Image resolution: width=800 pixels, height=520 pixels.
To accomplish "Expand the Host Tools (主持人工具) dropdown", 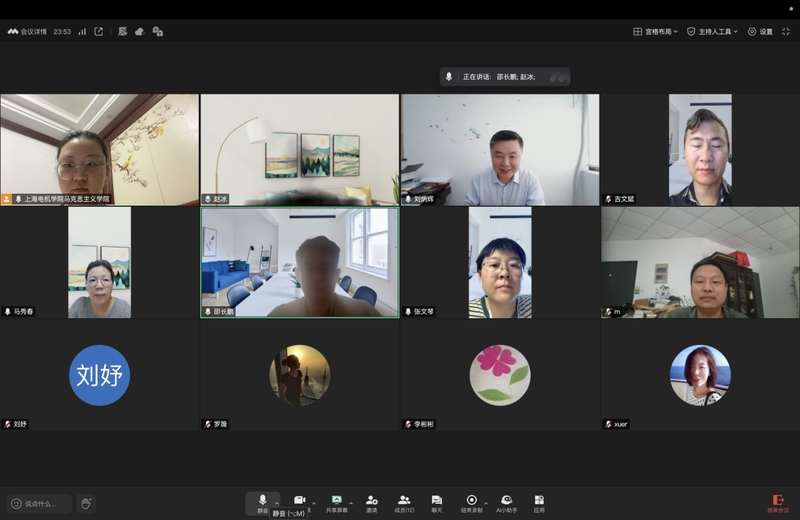I will click(x=712, y=31).
